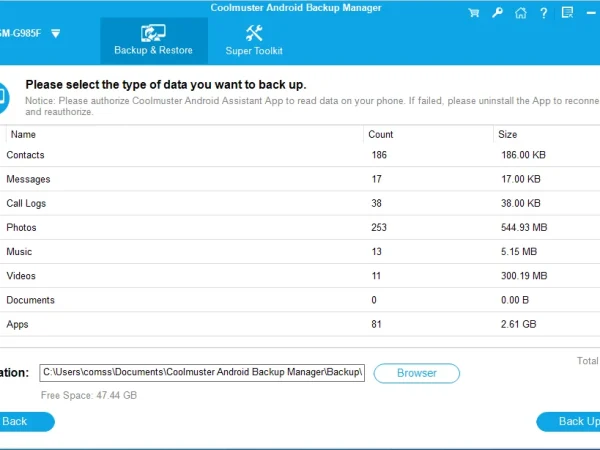Go to the home icon

point(521,13)
